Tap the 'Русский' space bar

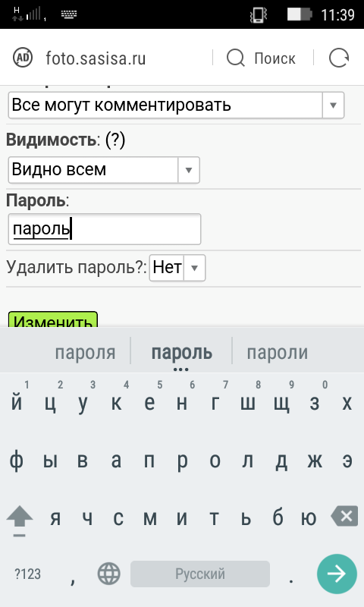[x=200, y=574]
